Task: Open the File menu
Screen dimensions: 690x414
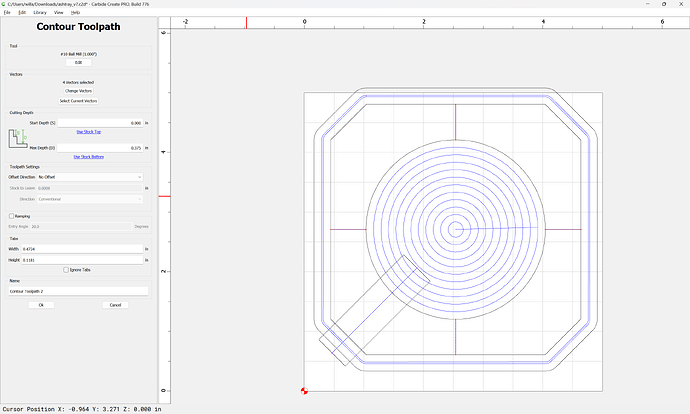Action: click(7, 12)
